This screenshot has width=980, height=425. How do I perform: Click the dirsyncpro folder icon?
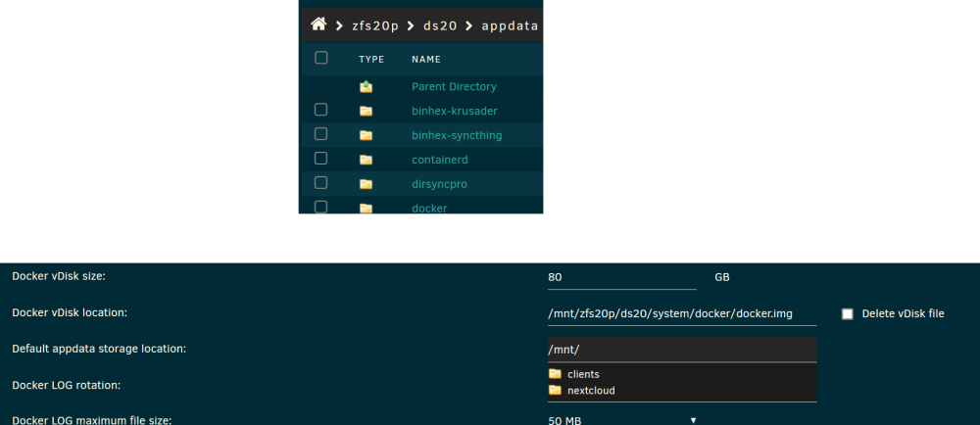coord(367,184)
